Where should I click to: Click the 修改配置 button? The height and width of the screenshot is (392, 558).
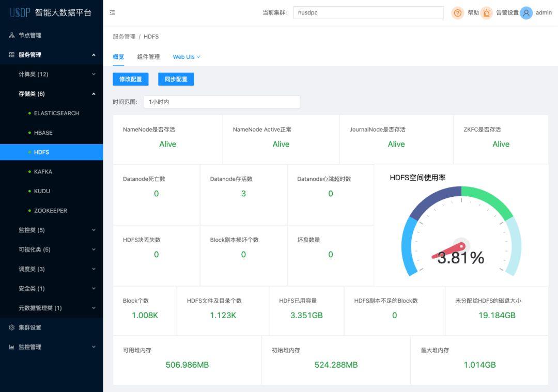pyautogui.click(x=130, y=79)
